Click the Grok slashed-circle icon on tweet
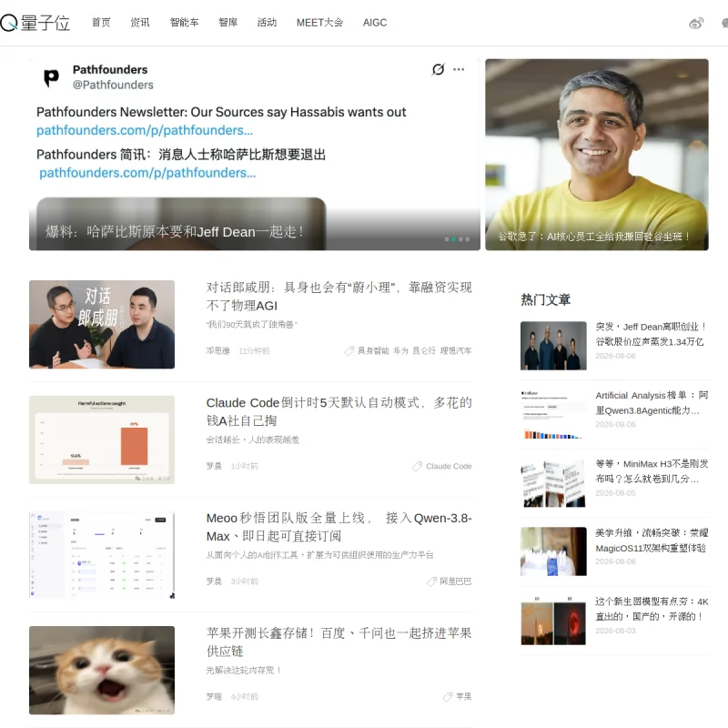Image resolution: width=728 pixels, height=728 pixels. [x=438, y=69]
